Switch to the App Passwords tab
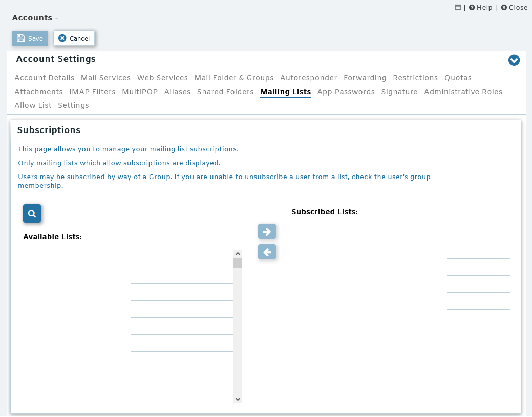Viewport: 532px width, 417px height. click(346, 92)
